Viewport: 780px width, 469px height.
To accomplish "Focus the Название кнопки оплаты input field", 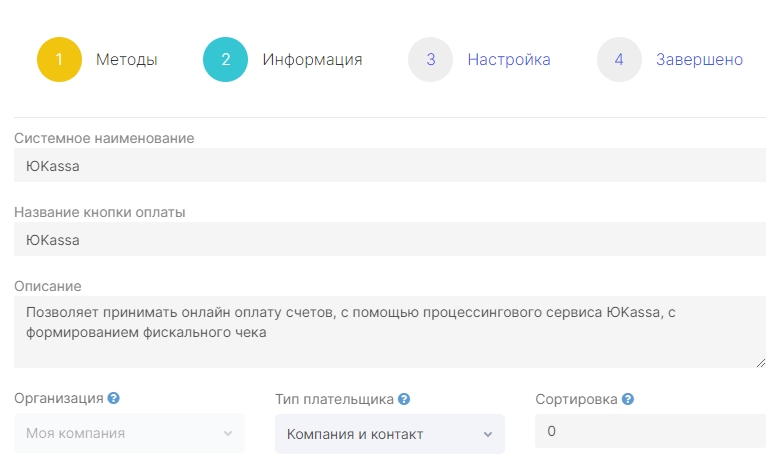I will coord(390,239).
